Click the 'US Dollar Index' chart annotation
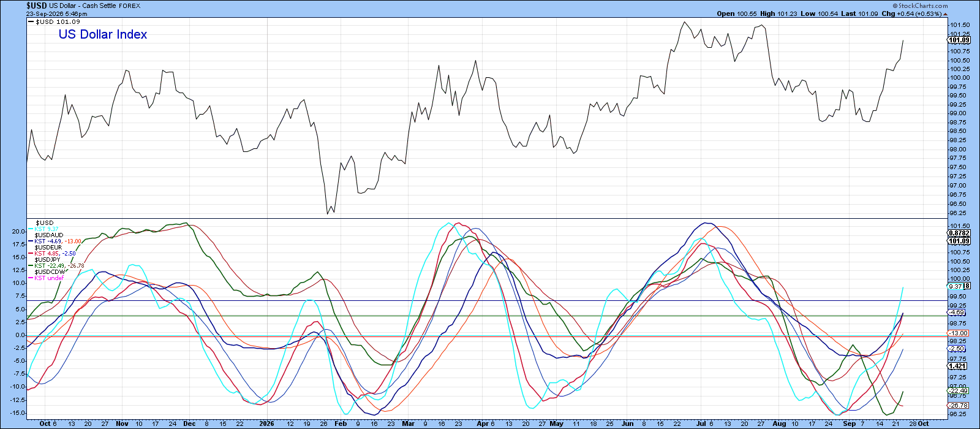980x429 pixels. (x=103, y=34)
